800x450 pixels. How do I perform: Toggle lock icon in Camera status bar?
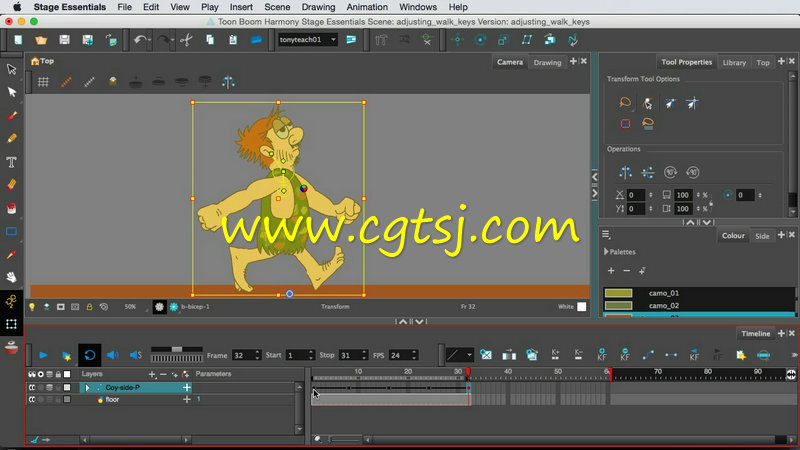(89, 307)
